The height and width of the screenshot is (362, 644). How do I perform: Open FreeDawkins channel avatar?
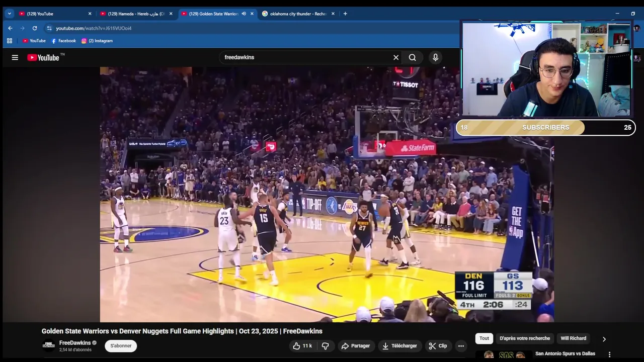click(x=48, y=345)
